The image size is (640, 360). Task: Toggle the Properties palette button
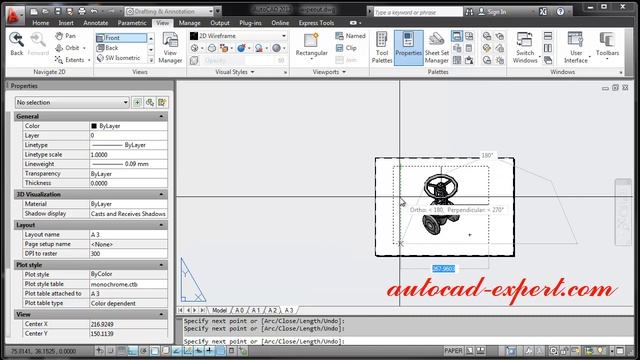[408, 47]
